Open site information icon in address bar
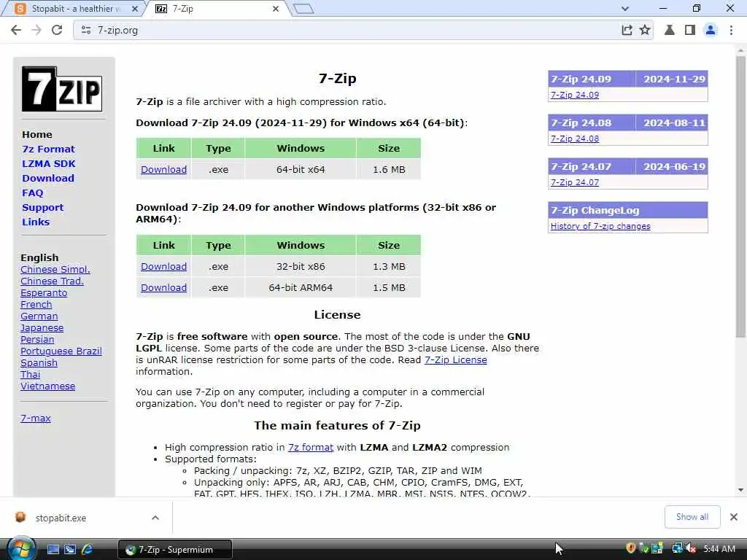This screenshot has width=747, height=560. [x=86, y=30]
